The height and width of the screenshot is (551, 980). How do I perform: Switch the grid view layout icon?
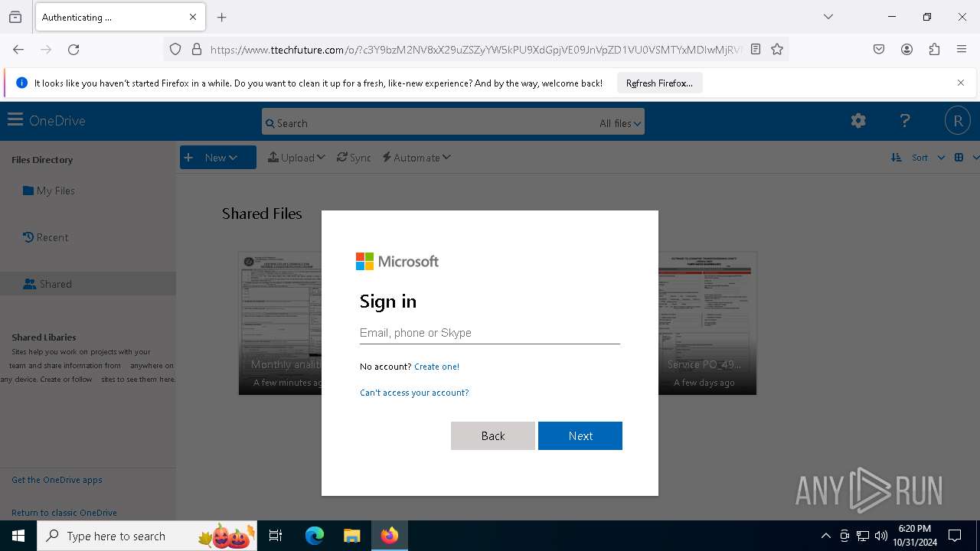959,158
